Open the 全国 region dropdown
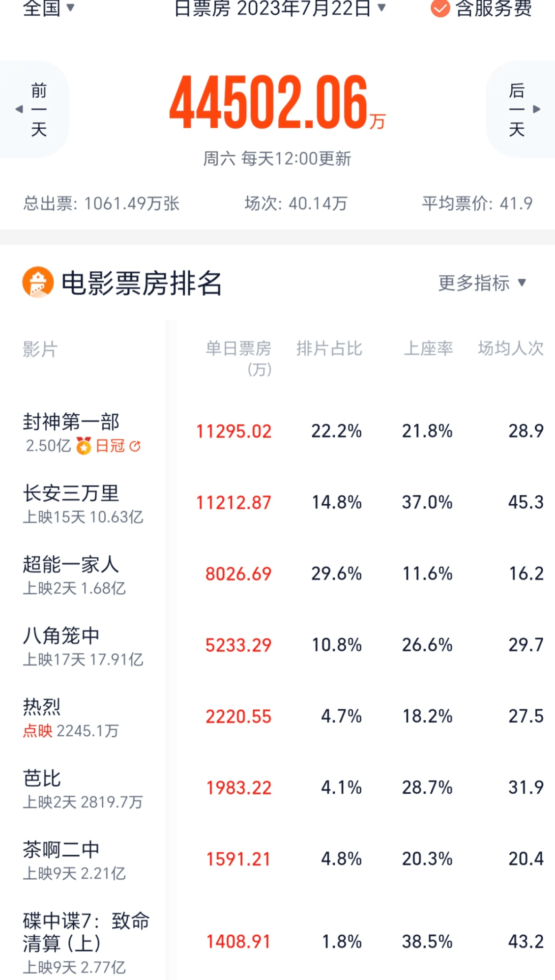Screen dimensions: 555x980 (x=48, y=8)
